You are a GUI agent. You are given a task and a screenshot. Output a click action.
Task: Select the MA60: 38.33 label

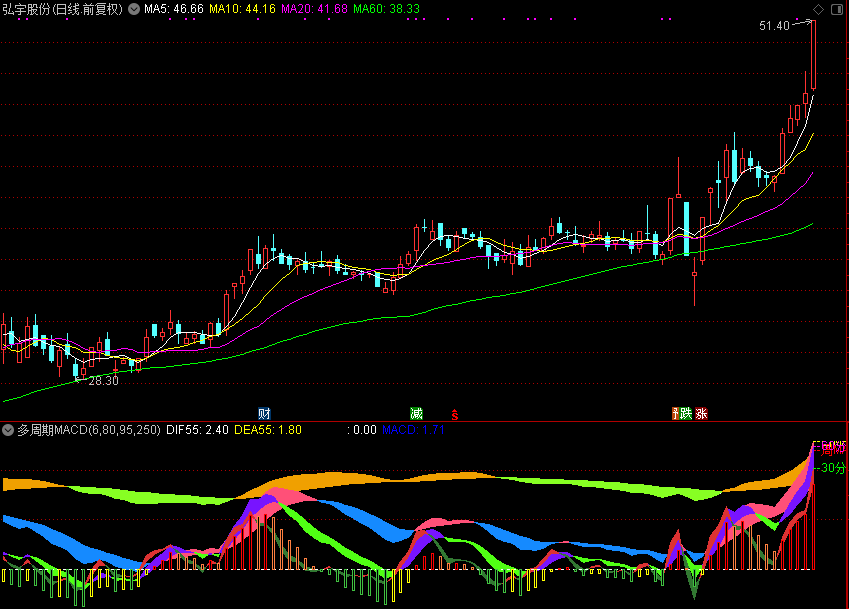pos(386,9)
